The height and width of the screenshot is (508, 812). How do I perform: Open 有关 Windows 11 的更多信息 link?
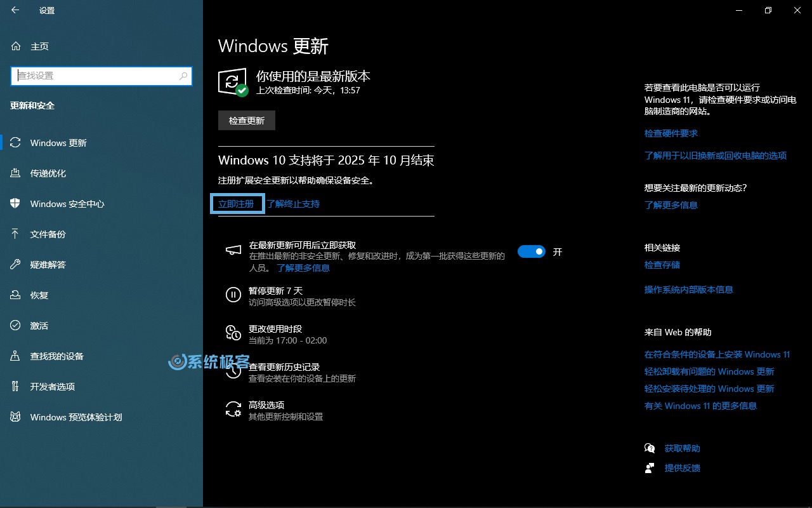[701, 406]
